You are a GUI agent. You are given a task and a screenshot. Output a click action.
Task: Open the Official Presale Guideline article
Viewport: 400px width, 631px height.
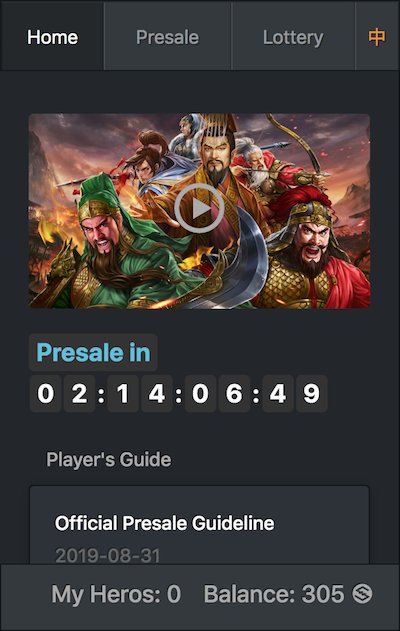tap(165, 523)
